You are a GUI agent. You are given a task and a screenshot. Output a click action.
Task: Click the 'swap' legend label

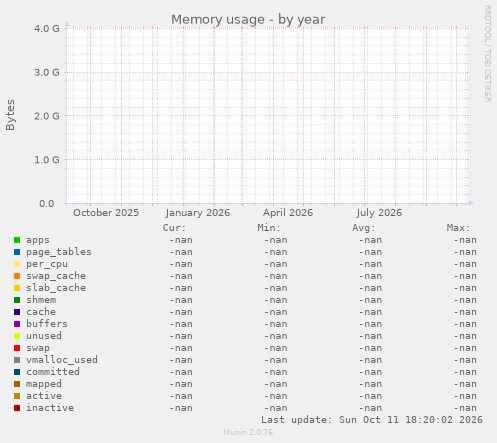[x=38, y=348]
